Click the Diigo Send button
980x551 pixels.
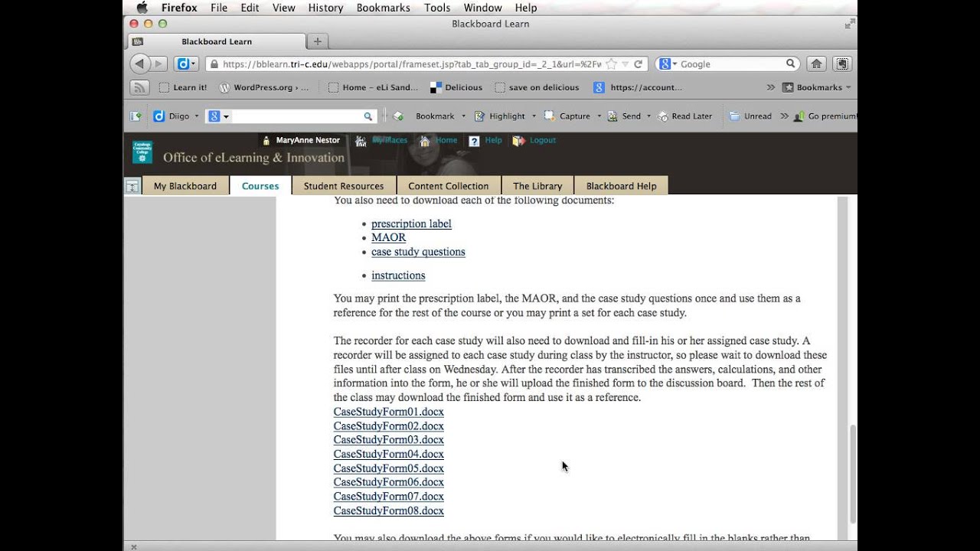tap(624, 116)
